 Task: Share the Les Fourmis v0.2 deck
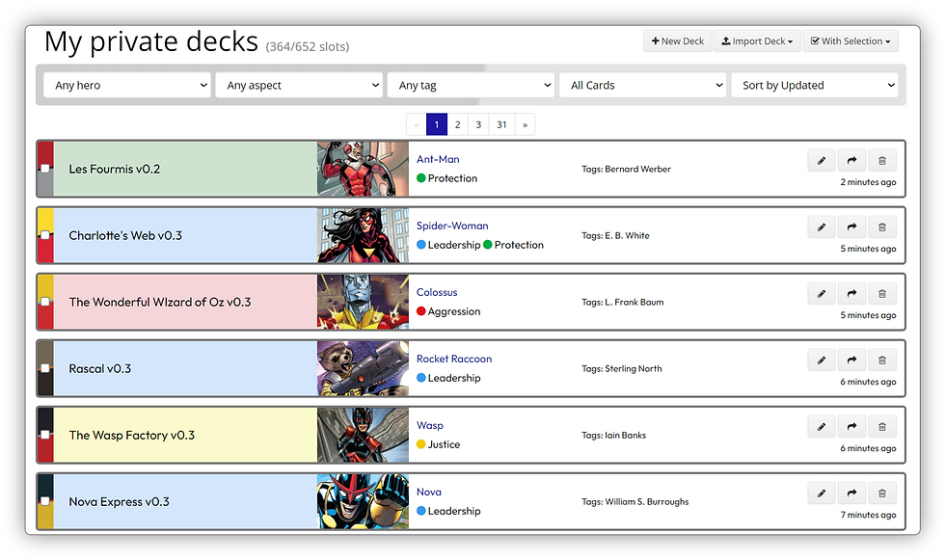850,161
